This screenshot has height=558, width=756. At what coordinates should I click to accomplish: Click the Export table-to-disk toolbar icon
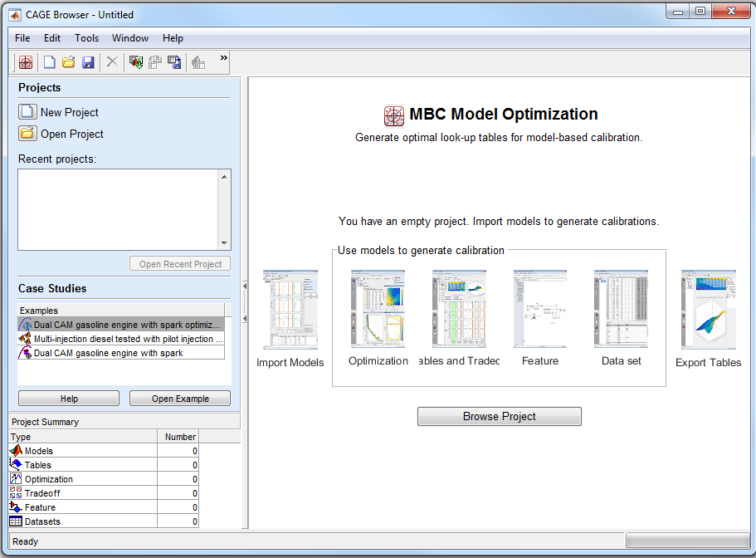(174, 62)
